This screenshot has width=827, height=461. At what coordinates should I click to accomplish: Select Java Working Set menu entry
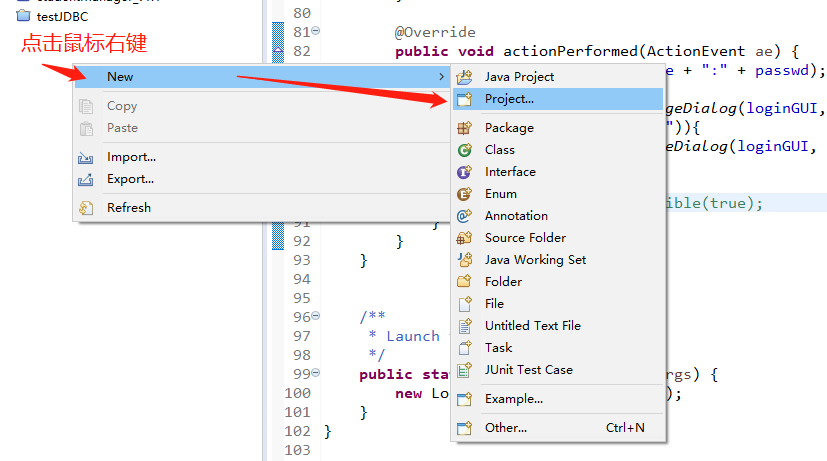pyautogui.click(x=558, y=260)
